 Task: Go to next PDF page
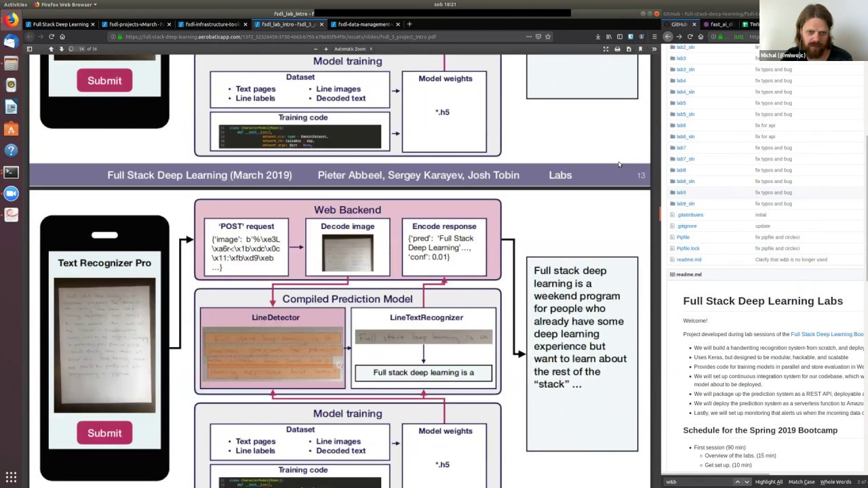(x=61, y=49)
